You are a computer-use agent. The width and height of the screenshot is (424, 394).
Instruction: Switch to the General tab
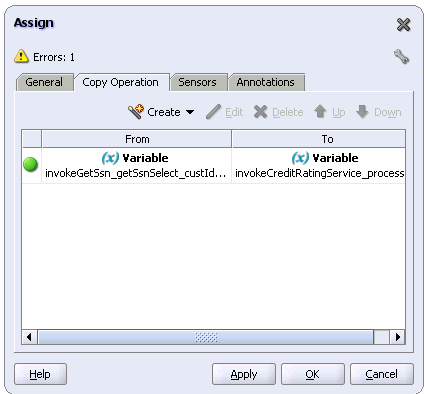click(x=45, y=82)
